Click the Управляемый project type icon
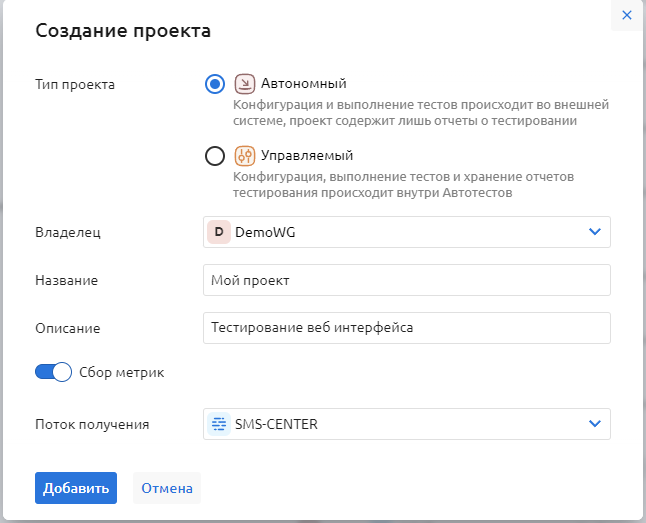 pos(244,156)
